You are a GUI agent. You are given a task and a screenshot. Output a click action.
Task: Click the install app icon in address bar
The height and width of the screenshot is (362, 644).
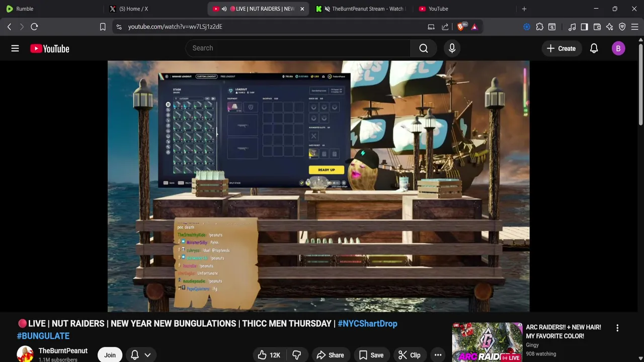[x=431, y=27]
